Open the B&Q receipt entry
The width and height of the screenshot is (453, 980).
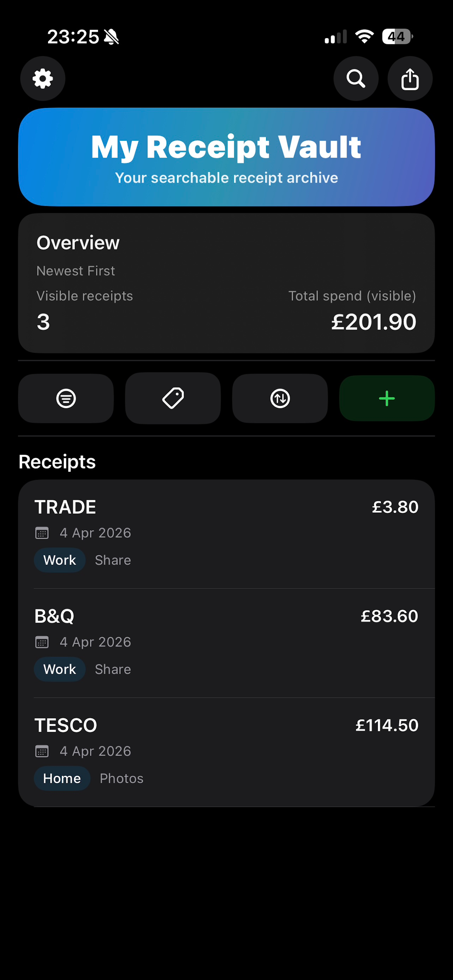tap(227, 643)
